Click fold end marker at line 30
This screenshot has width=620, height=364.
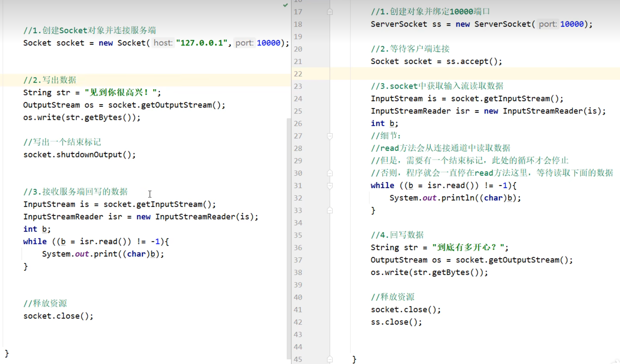pos(330,173)
